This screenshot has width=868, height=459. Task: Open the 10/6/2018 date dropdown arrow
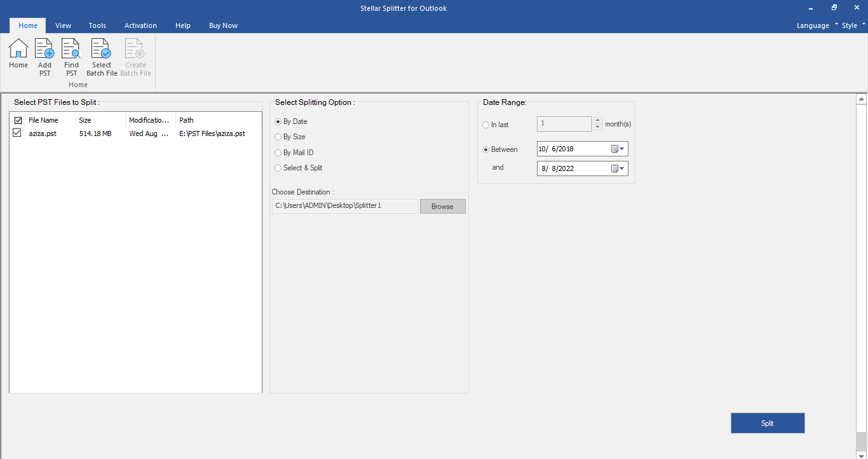(x=622, y=149)
